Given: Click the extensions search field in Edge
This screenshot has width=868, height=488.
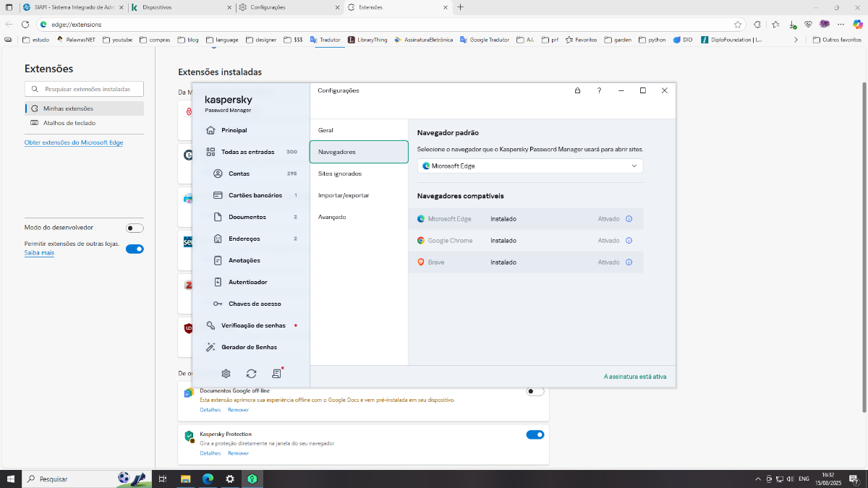Looking at the screenshot, I should (x=84, y=89).
